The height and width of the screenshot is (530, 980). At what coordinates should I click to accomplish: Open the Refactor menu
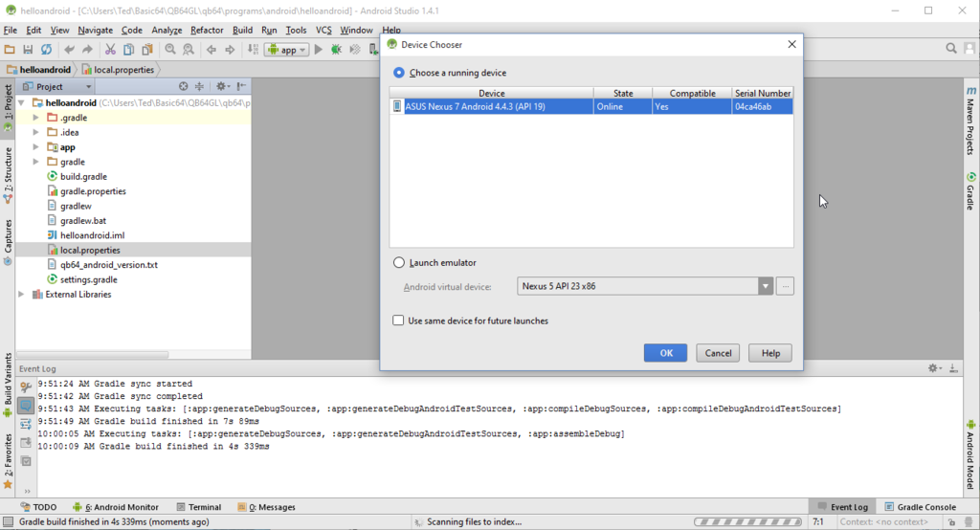pos(207,30)
